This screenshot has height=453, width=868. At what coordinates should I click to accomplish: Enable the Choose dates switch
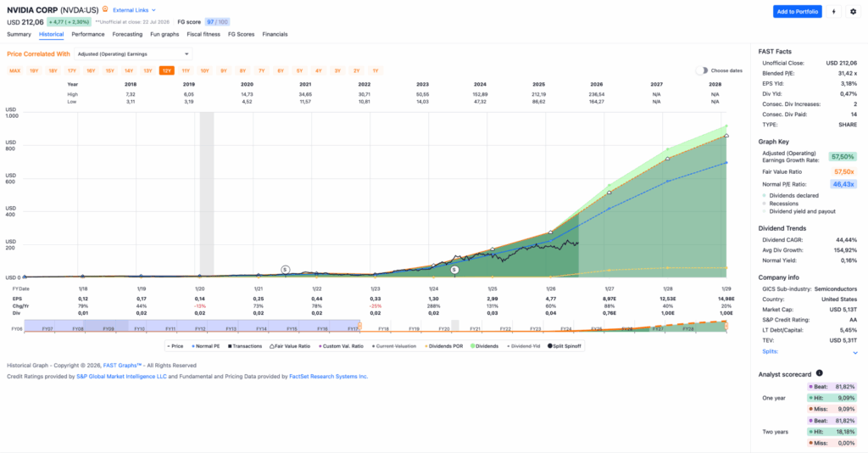702,70
